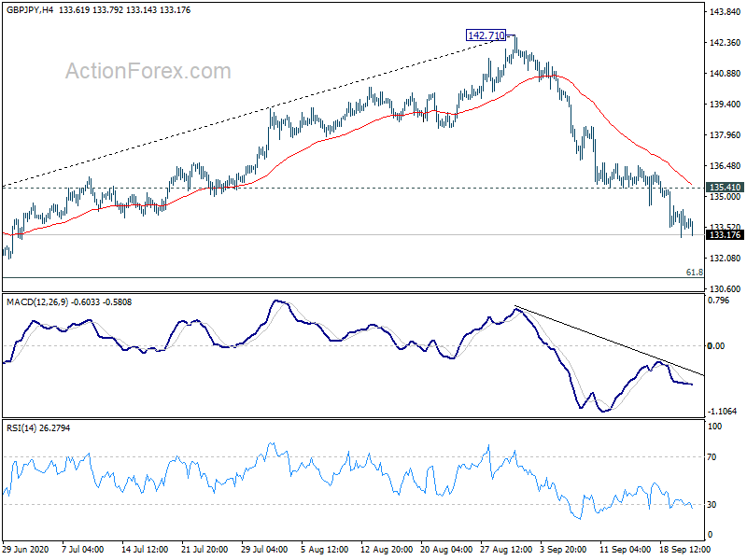This screenshot has height=560, width=747.
Task: Click the GBPJPY,H4 chart title text
Action: (30, 10)
